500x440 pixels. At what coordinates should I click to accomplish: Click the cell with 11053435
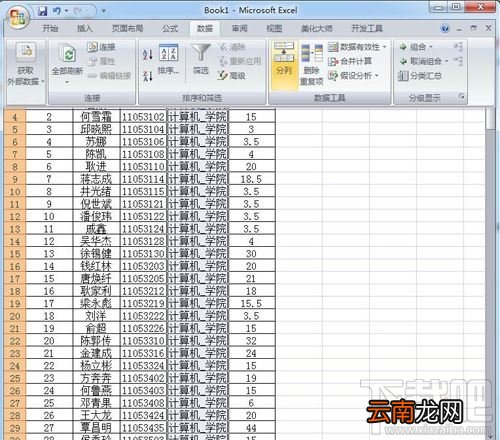pyautogui.click(x=143, y=428)
